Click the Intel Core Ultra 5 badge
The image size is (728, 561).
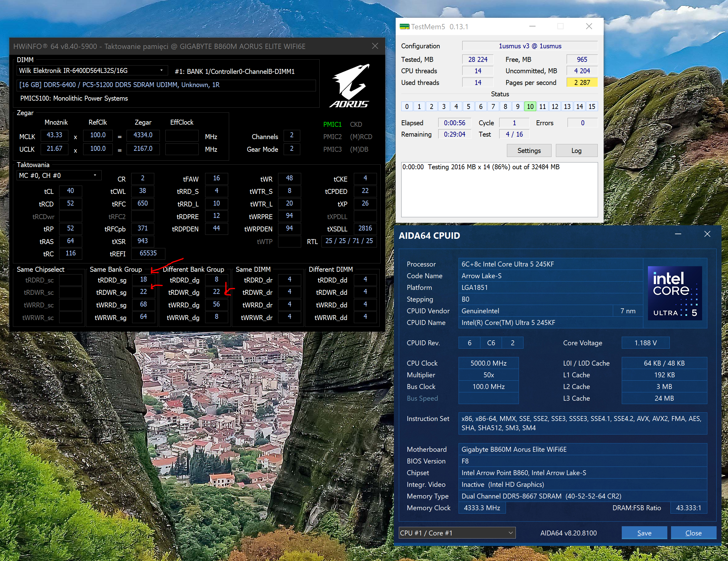pyautogui.click(x=675, y=293)
